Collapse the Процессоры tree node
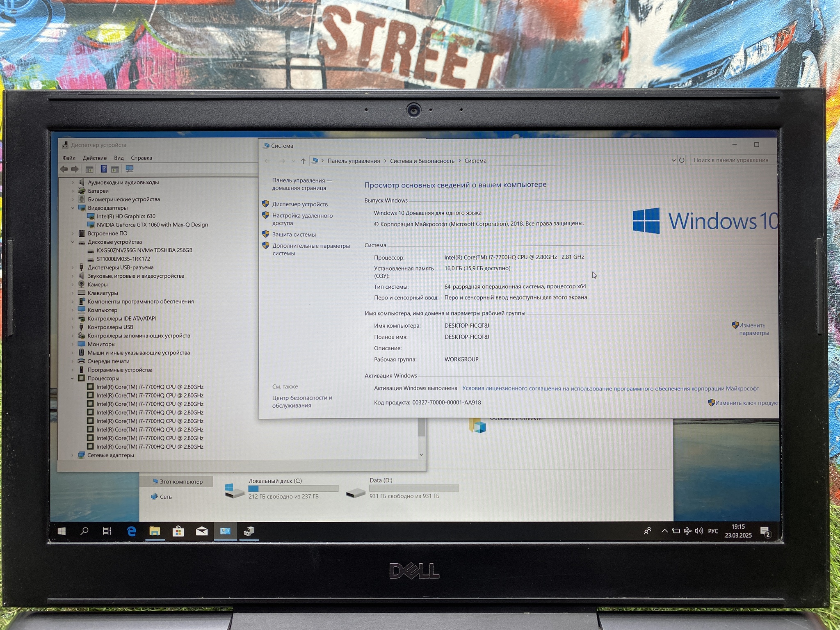Screen dimensions: 840x630 73,378
